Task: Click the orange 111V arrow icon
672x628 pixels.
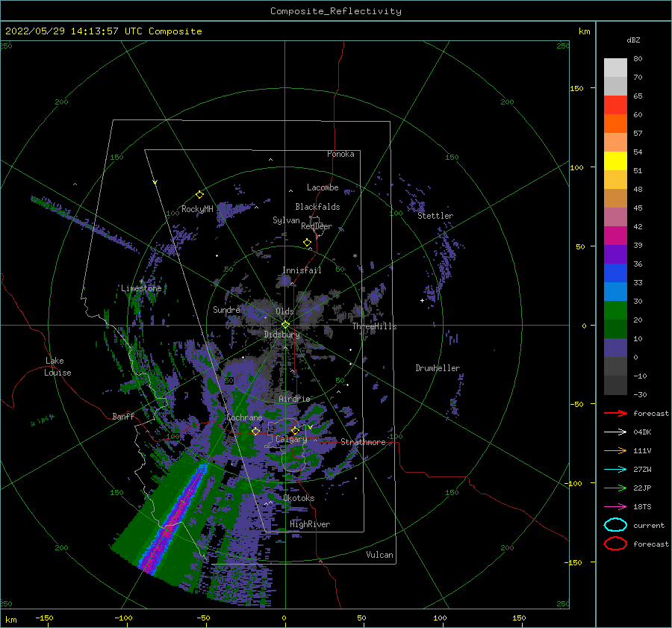Action: [615, 450]
